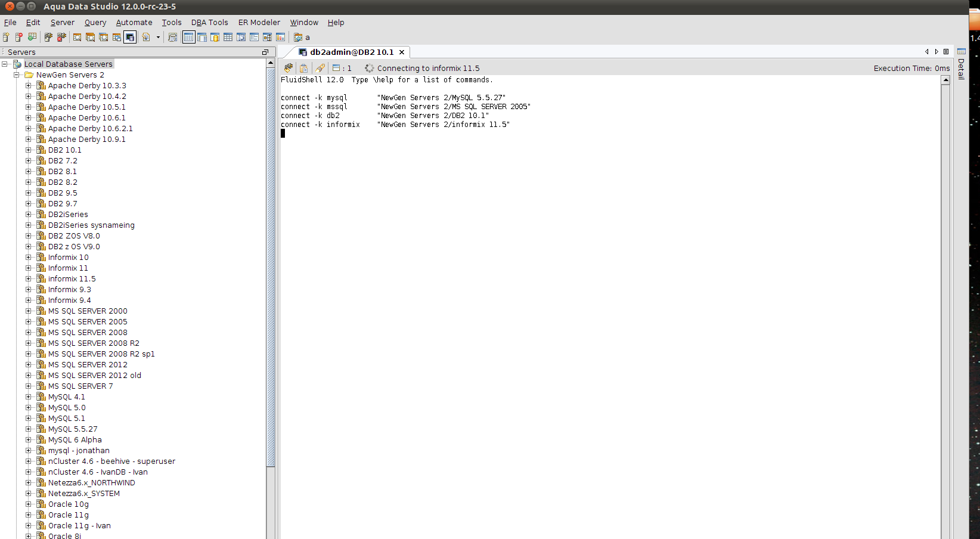Collapse the Local Database Servers node

point(5,64)
